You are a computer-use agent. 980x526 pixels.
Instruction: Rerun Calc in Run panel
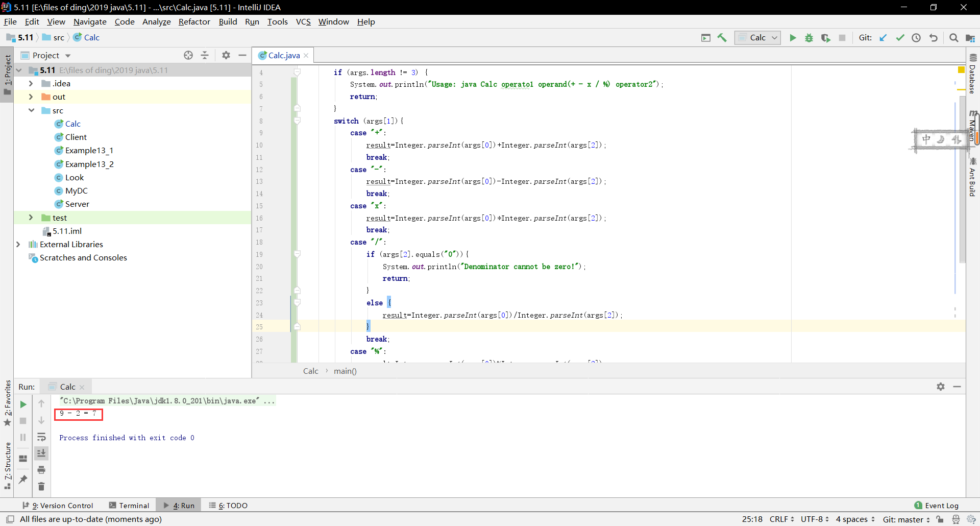tap(23, 404)
